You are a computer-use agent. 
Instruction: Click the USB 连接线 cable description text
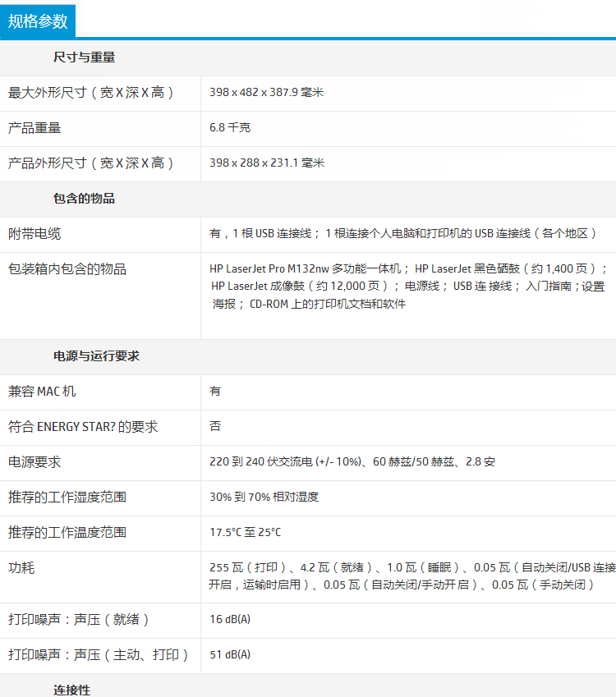click(403, 234)
